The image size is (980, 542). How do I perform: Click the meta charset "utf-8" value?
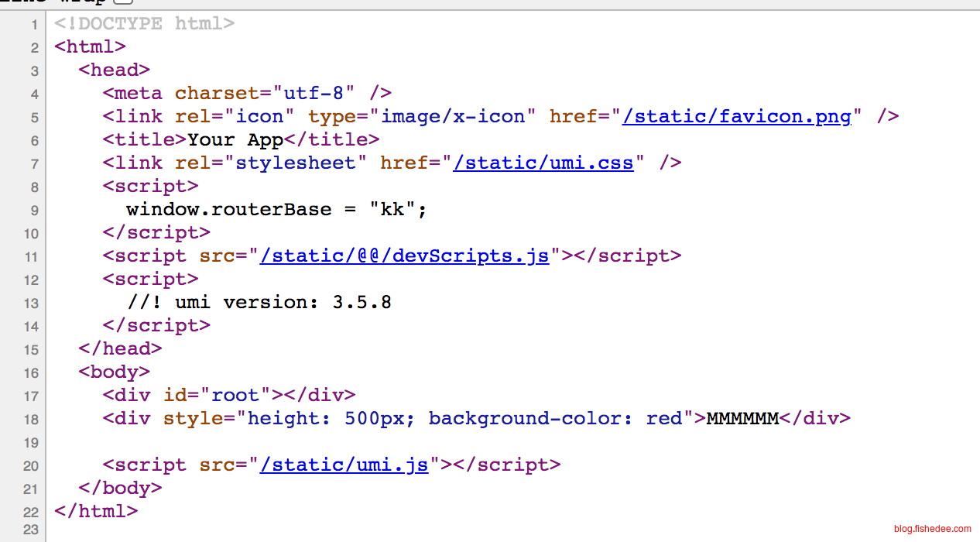314,94
